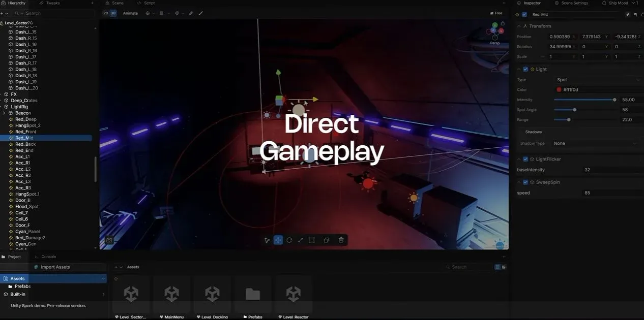Viewport: 644px width, 320px height.
Task: Select the Rect transform tool
Action: tap(312, 240)
